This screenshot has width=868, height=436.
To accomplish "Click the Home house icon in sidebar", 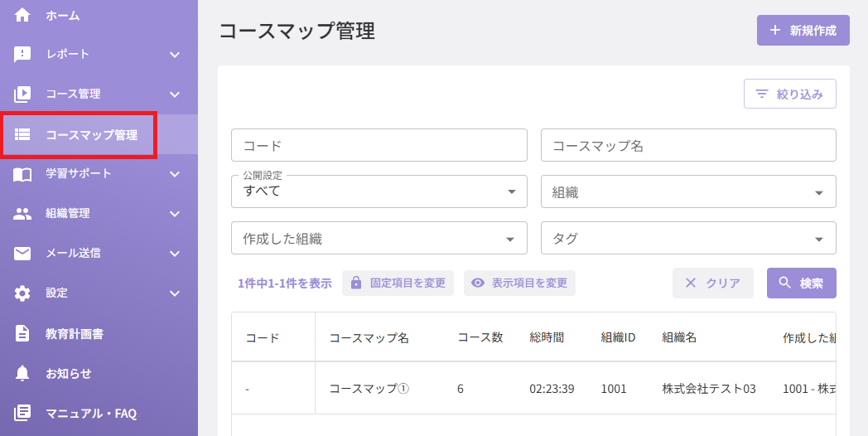I will [22, 15].
